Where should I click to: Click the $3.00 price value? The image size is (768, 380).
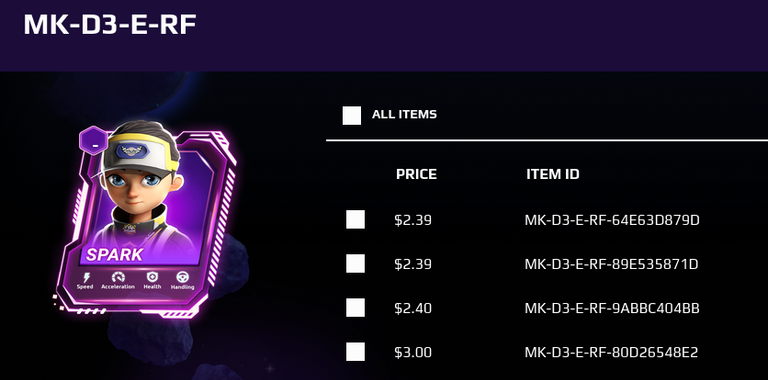(413, 353)
